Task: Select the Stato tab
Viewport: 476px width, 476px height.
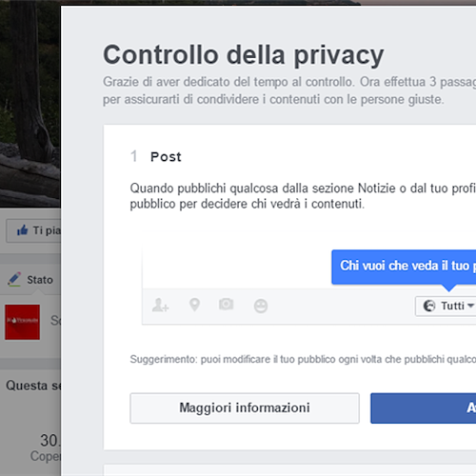Action: click(x=30, y=280)
